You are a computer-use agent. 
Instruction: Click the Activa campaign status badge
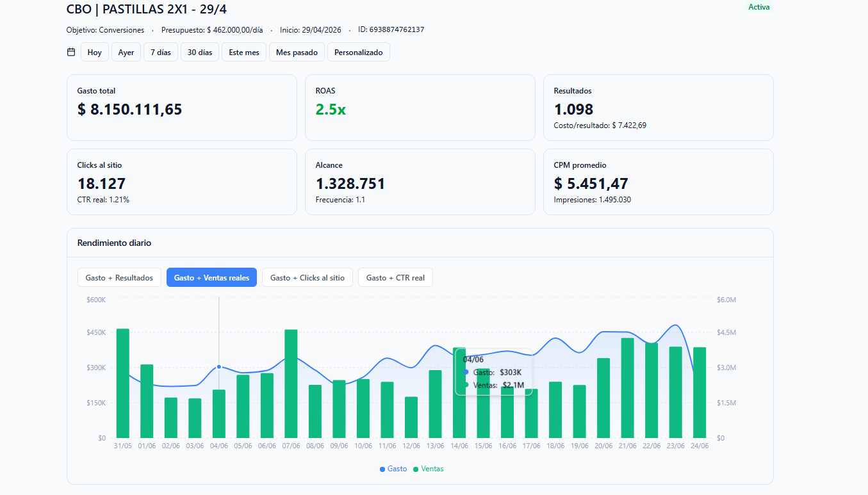[x=759, y=7]
